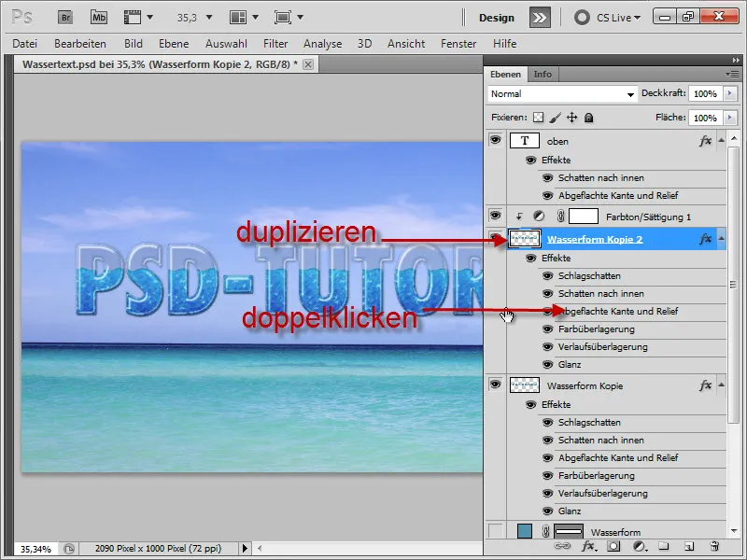Click the fx icon on Wasserform Kopie layer
This screenshot has height=560, width=747.
706,385
